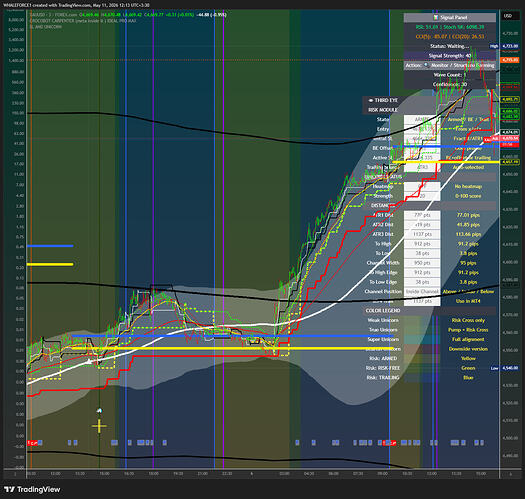Select the short blue horizontal line at left edge
525x499 pixels.
click(50, 246)
